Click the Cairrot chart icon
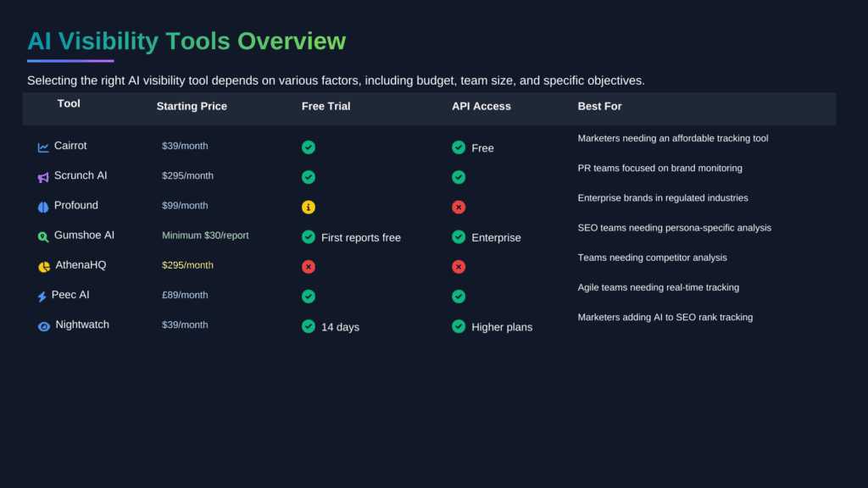The image size is (868, 488). pyautogui.click(x=43, y=146)
